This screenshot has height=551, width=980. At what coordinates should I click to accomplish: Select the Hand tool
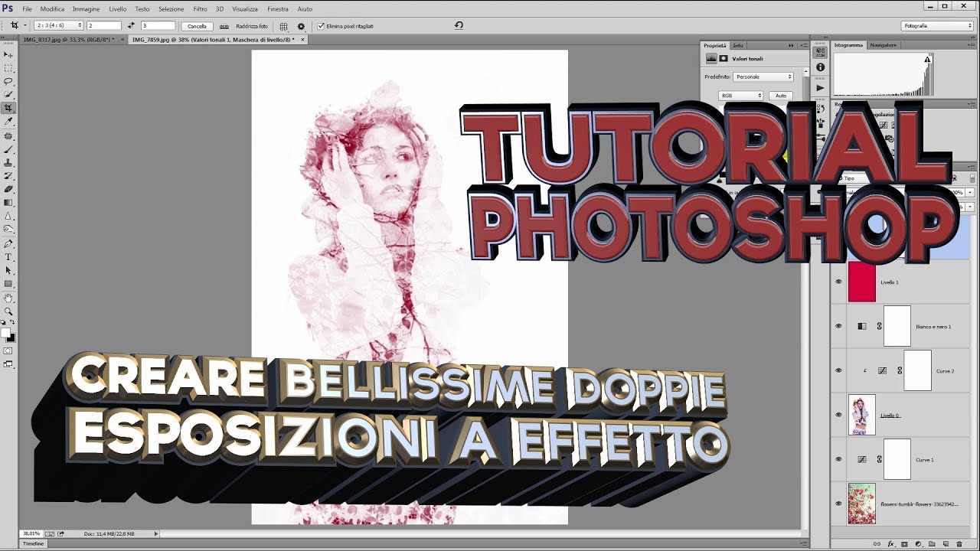[x=8, y=298]
